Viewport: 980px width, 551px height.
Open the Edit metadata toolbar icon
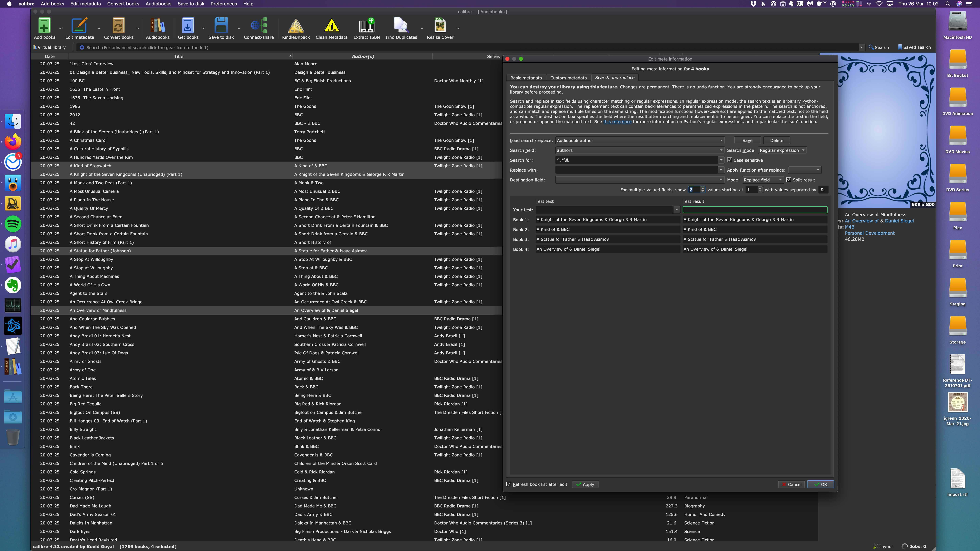pyautogui.click(x=79, y=26)
